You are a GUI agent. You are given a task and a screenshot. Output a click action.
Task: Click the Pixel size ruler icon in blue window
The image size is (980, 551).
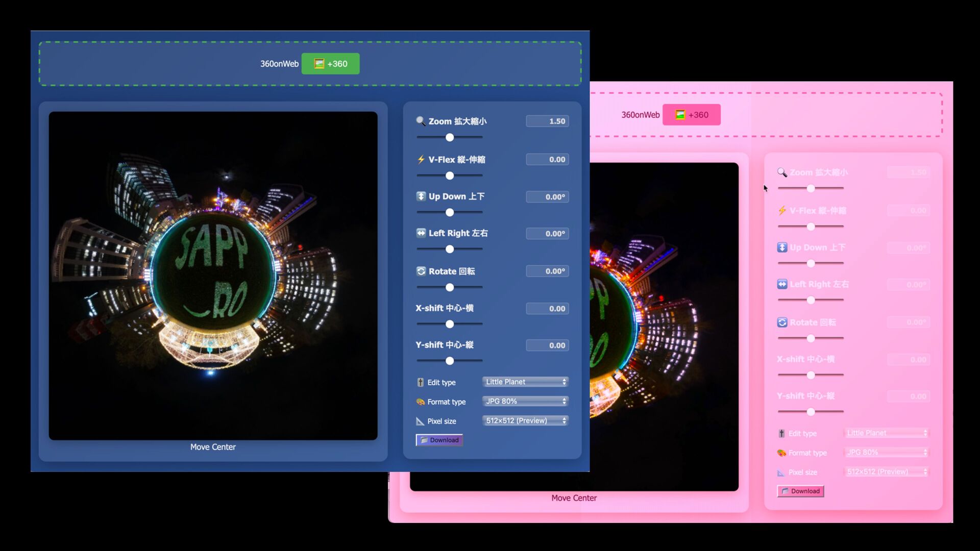(420, 421)
